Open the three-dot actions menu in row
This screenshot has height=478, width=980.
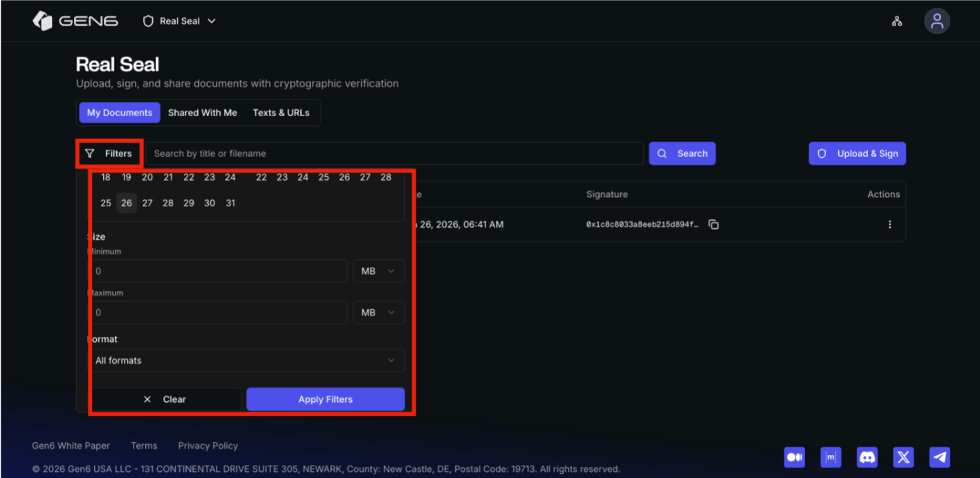[x=889, y=225]
